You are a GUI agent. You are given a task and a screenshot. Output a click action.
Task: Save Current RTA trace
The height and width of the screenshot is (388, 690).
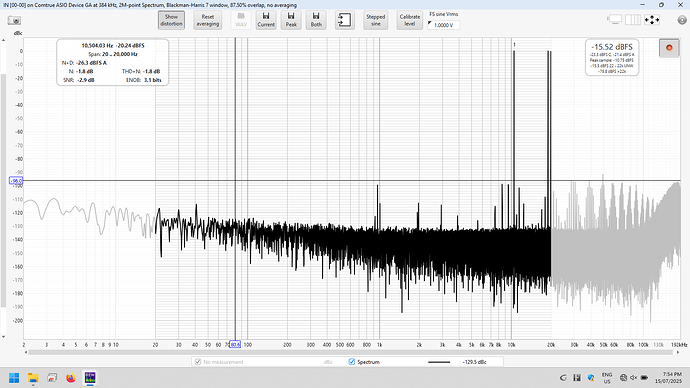point(266,20)
